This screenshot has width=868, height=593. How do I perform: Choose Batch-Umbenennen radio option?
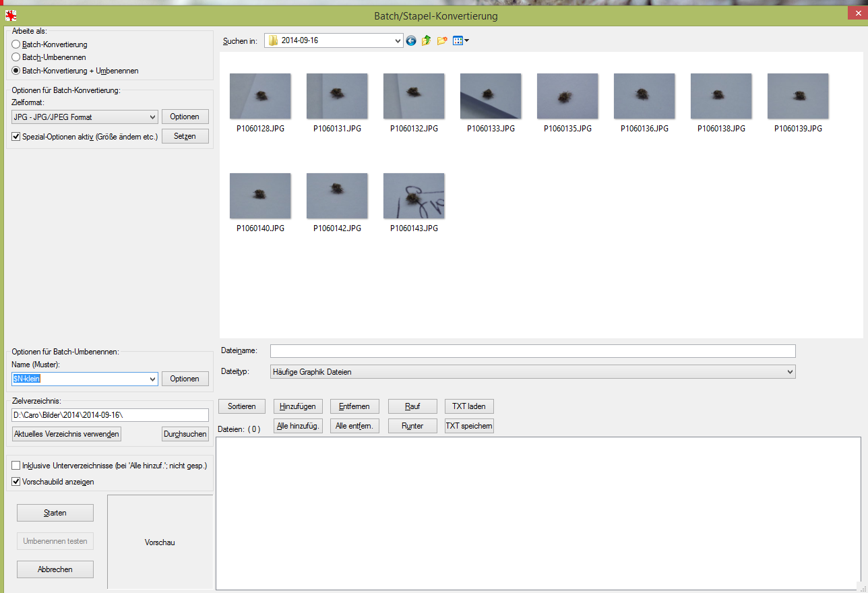(16, 57)
